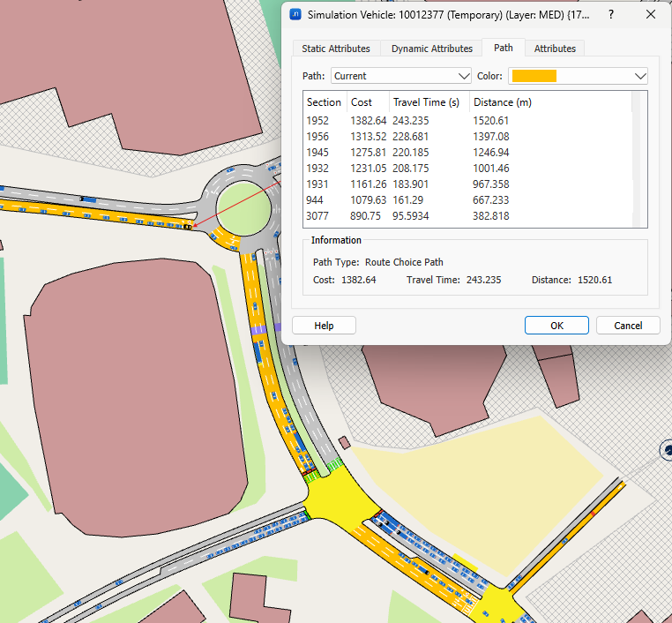Click the Cancel button
Screen dimensions: 672x623
628,326
